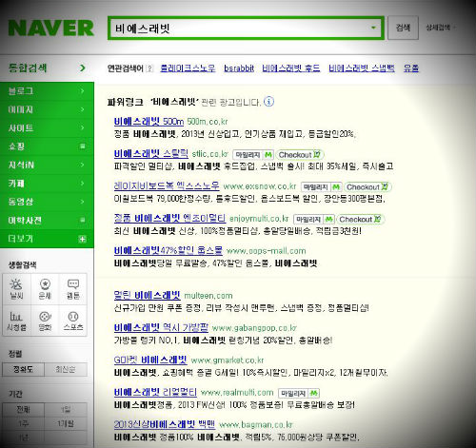Click the first related search link after 연관검색어
This screenshot has height=448, width=476.
click(188, 68)
